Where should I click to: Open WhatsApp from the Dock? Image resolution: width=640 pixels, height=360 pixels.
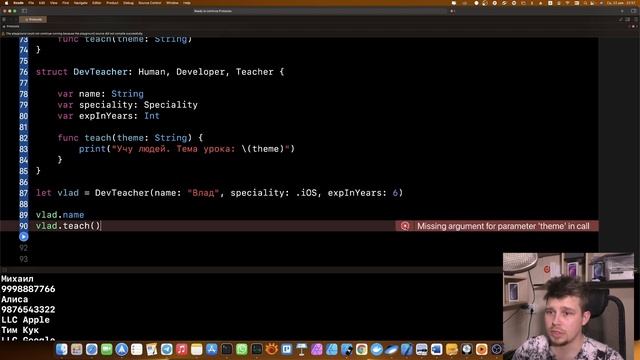click(x=242, y=349)
